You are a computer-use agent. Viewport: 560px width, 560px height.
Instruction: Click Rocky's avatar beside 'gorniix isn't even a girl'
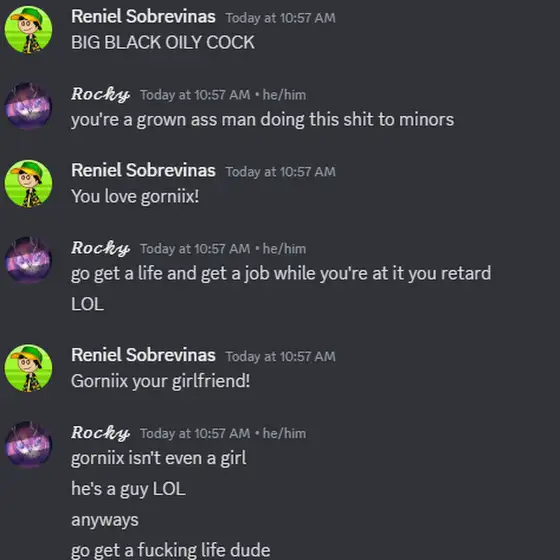click(x=28, y=445)
